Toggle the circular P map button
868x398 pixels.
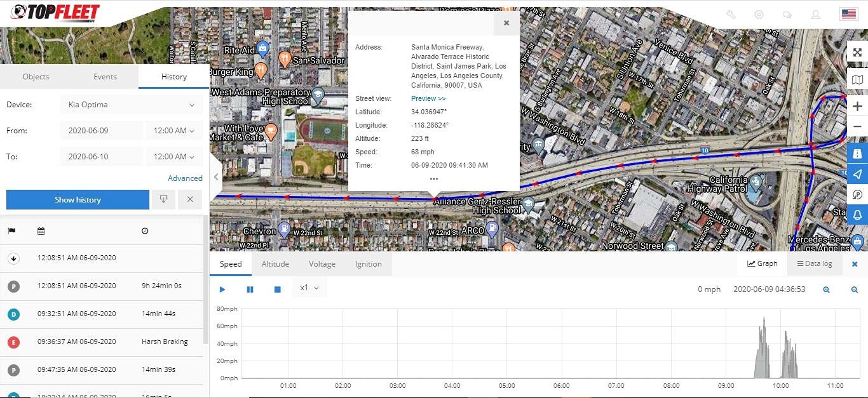click(857, 194)
